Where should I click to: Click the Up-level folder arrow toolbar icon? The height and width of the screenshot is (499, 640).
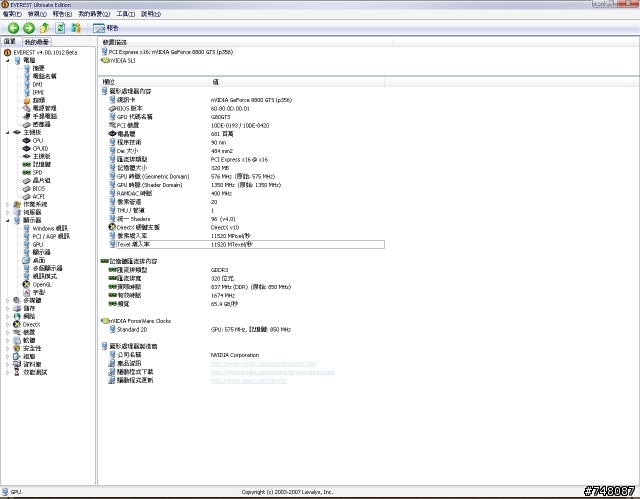click(44, 28)
